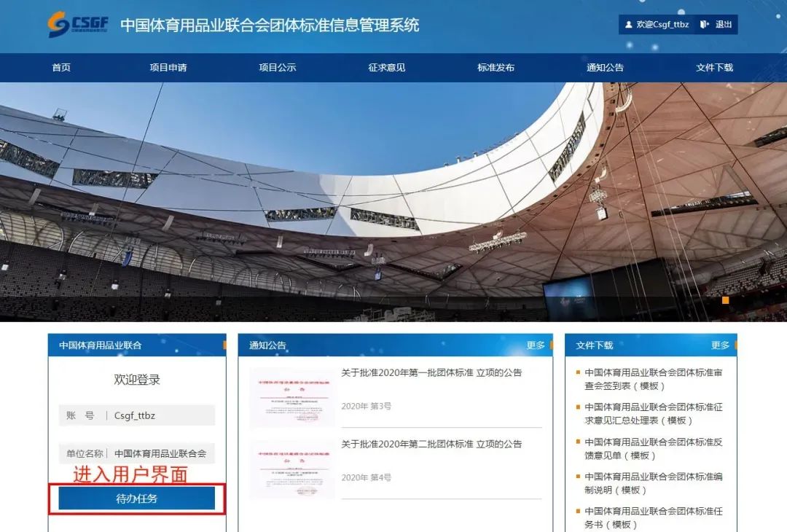This screenshot has height=532, width=787.
Task: Click the site title 中国体育用品业联合会团体标准信息管理系统
Action: tap(270, 25)
